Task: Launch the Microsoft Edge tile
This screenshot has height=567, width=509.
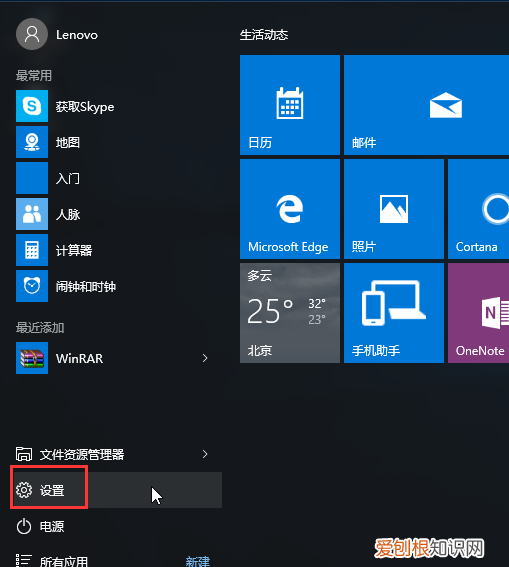Action: coord(290,209)
